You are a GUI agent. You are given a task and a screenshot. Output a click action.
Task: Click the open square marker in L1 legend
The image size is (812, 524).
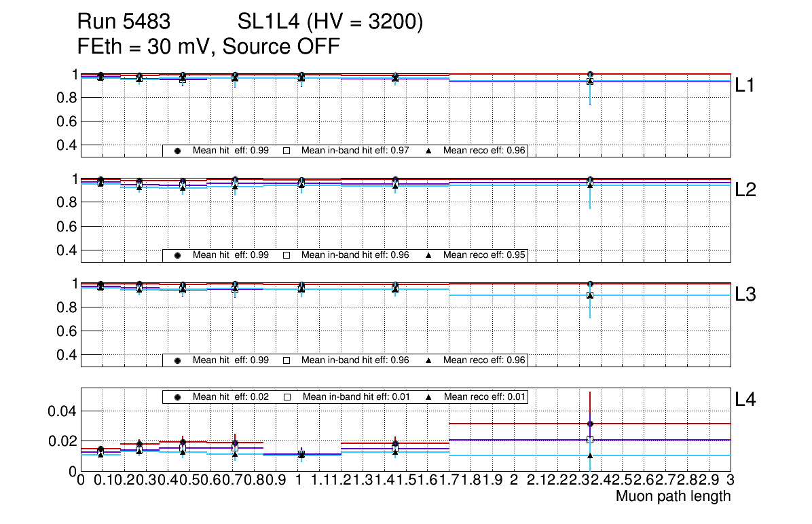287,151
